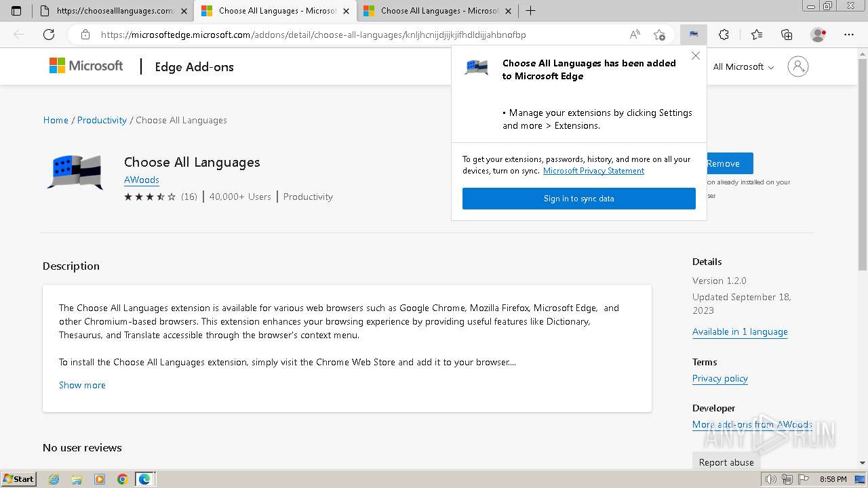Close the chooseallanguages.com tab
This screenshot has height=488, width=868.
coord(184,11)
